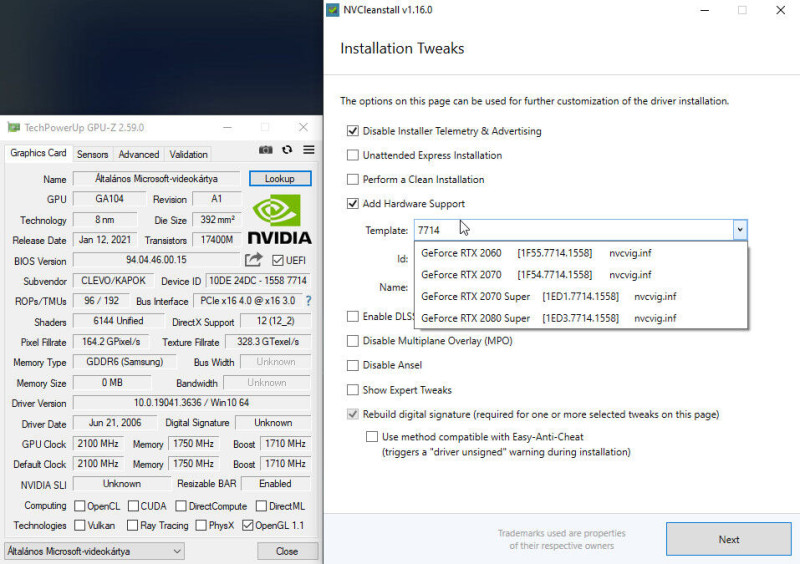The width and height of the screenshot is (800, 564).
Task: Toggle the Enable DLSS checkbox
Action: [353, 316]
